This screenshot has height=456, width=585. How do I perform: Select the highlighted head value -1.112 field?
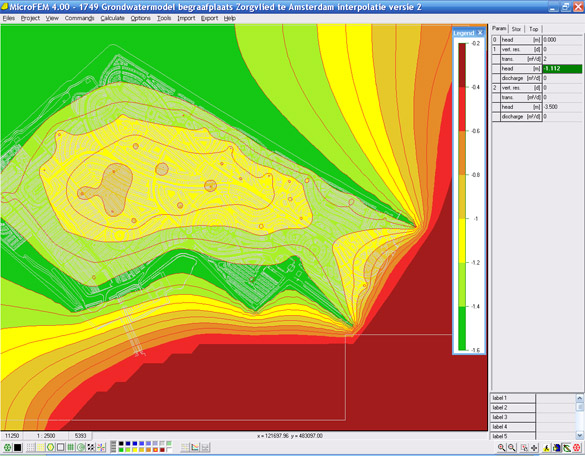coord(562,69)
